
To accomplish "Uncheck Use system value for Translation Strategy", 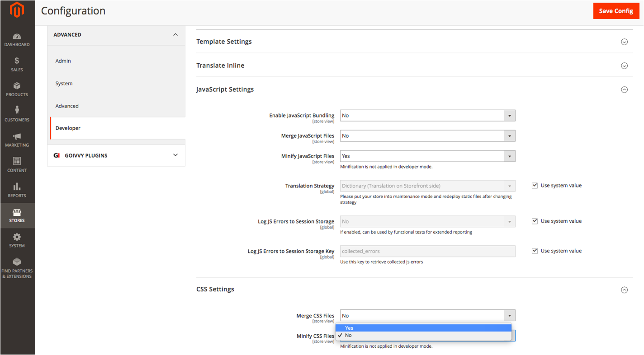I will coord(535,186).
